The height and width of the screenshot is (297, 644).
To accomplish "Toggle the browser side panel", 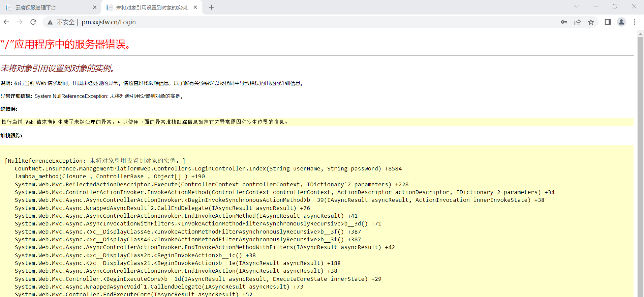I will [608, 22].
